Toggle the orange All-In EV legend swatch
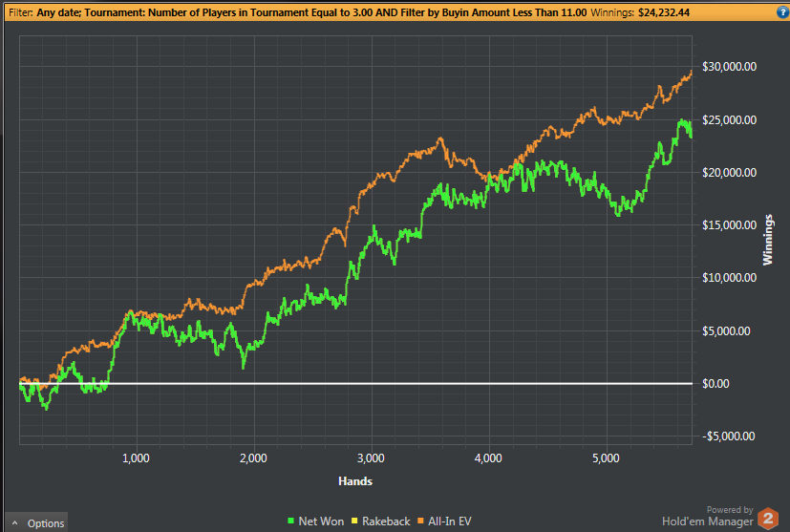The width and height of the screenshot is (790, 532). click(x=420, y=521)
